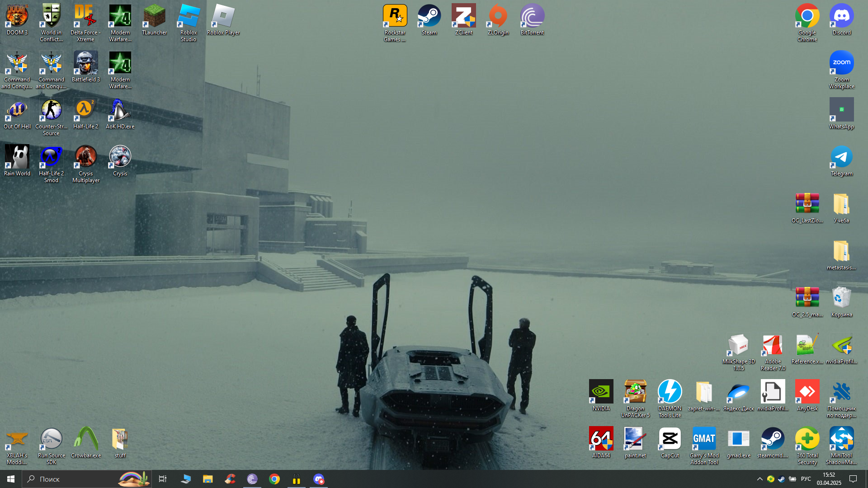The image size is (868, 488).
Task: Open the NVIDIA desktop shortcut
Action: (601, 396)
